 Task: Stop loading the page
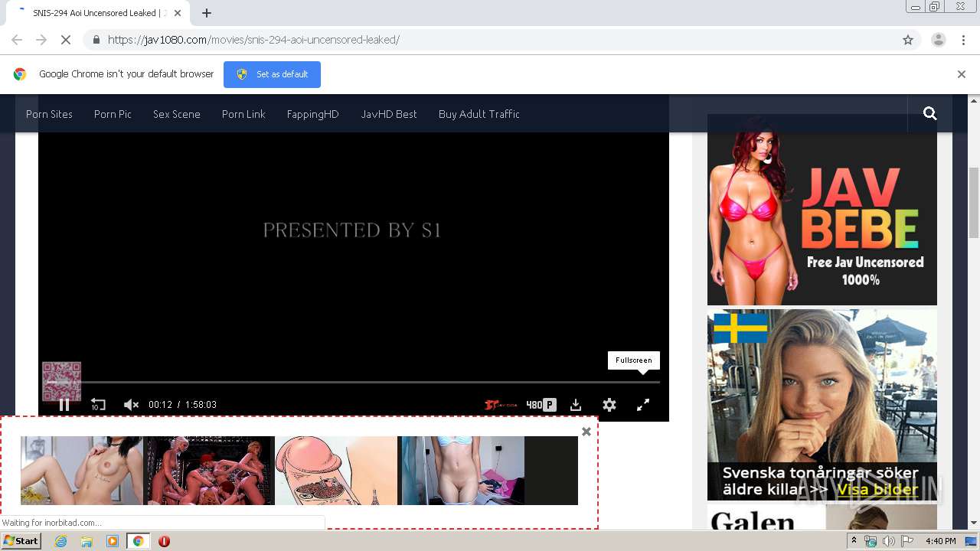click(66, 40)
